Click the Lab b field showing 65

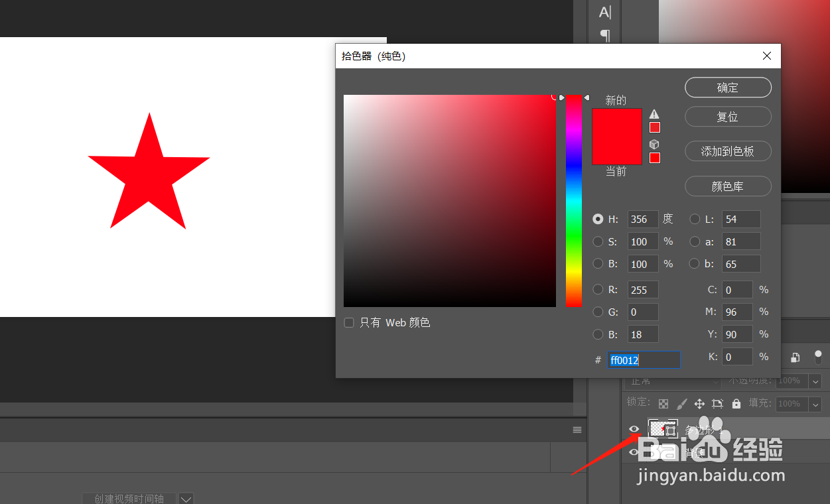click(741, 263)
